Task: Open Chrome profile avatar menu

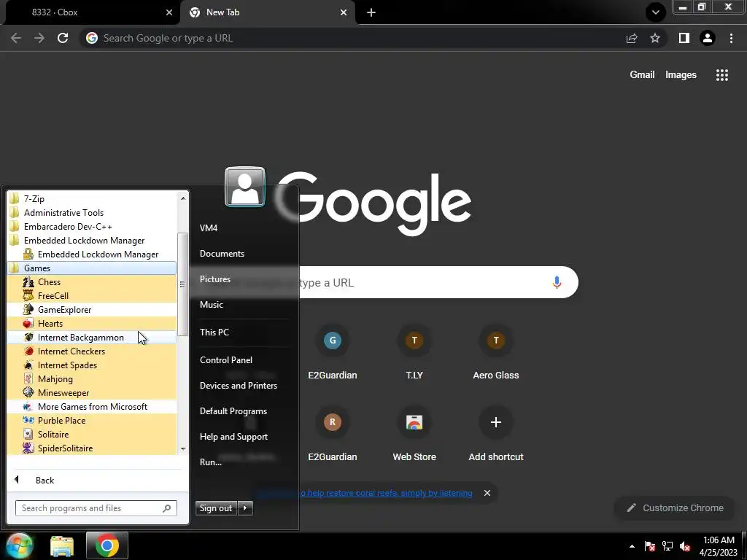Action: (708, 38)
